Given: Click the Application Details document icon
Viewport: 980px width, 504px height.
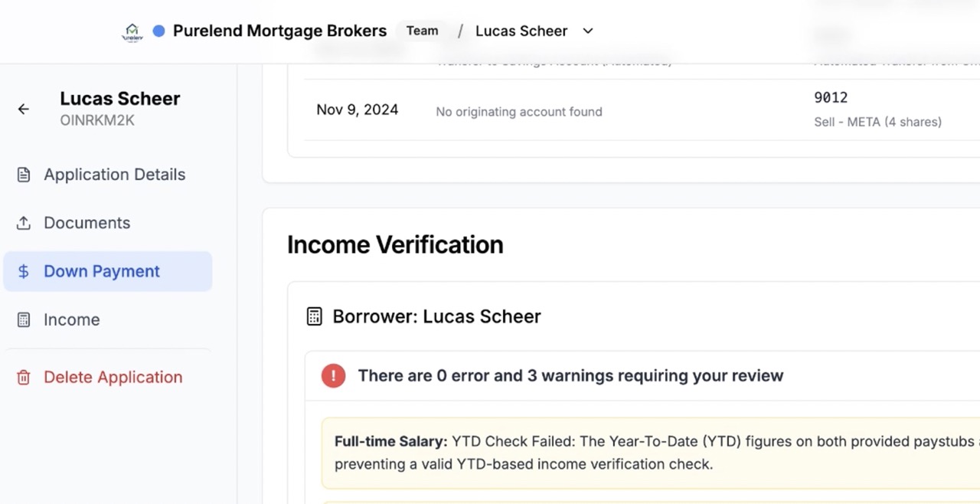Looking at the screenshot, I should pyautogui.click(x=24, y=175).
